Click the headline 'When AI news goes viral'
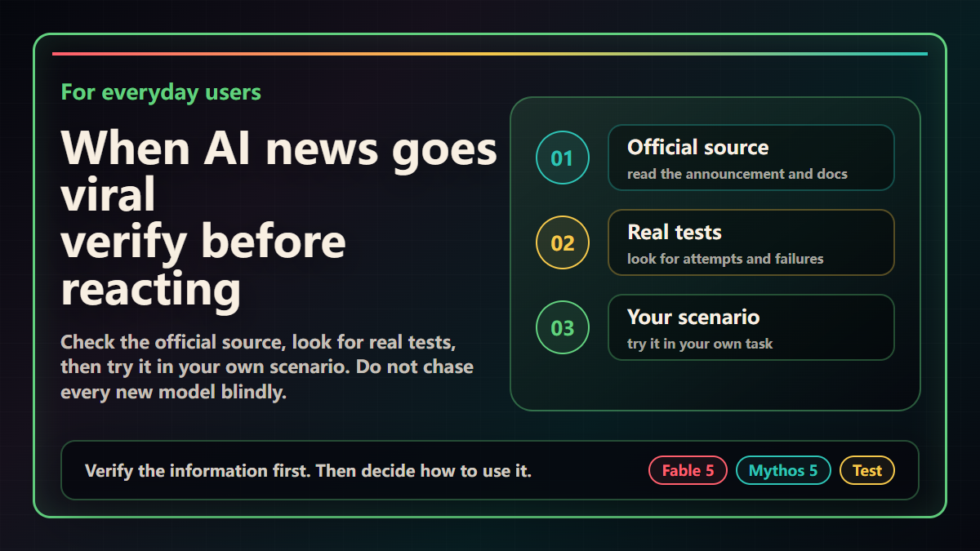Screen dimensions: 980x551 pyautogui.click(x=279, y=172)
